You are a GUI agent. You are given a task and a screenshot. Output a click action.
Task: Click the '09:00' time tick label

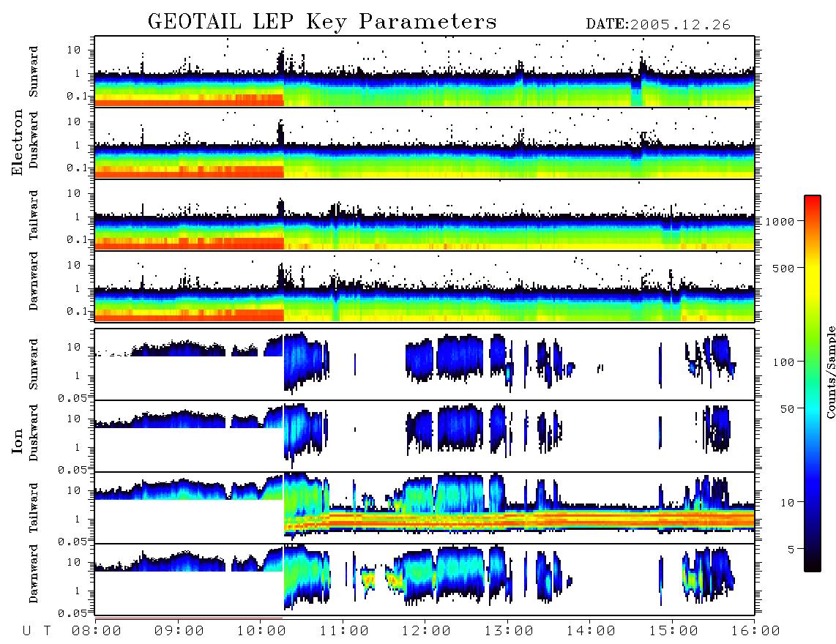click(179, 632)
